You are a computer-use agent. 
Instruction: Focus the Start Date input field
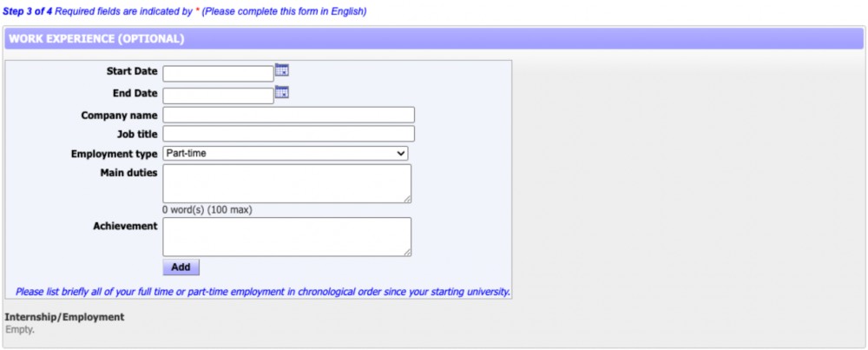[x=218, y=74]
